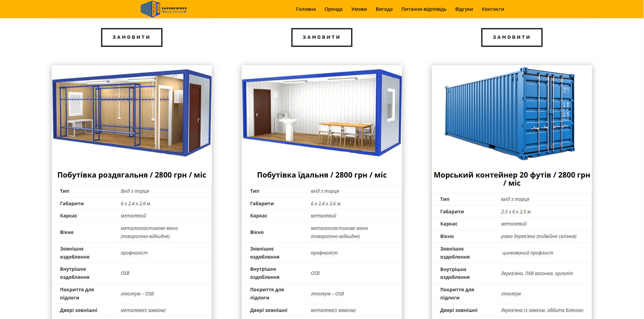Viewport: 644px width, 319px height.
Task: Click the changing room cabin image
Action: click(x=132, y=113)
